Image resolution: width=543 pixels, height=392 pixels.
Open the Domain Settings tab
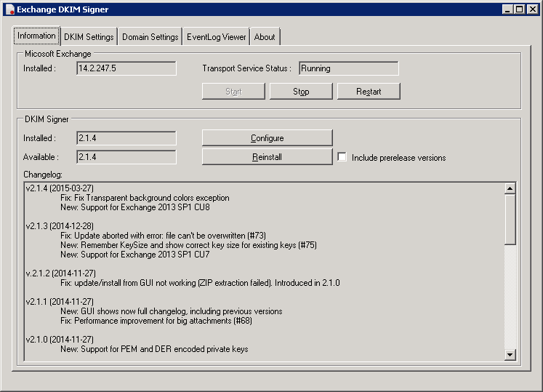point(150,37)
